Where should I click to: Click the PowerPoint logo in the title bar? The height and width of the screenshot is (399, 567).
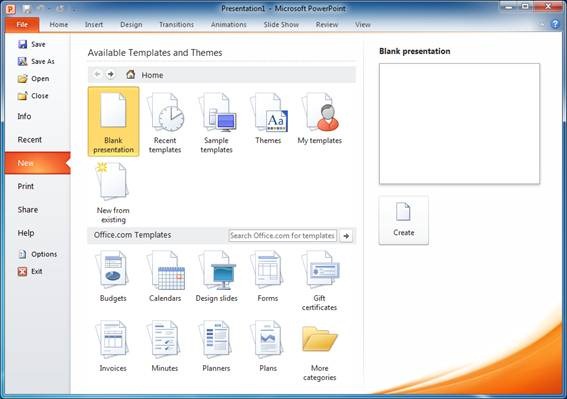[10, 9]
